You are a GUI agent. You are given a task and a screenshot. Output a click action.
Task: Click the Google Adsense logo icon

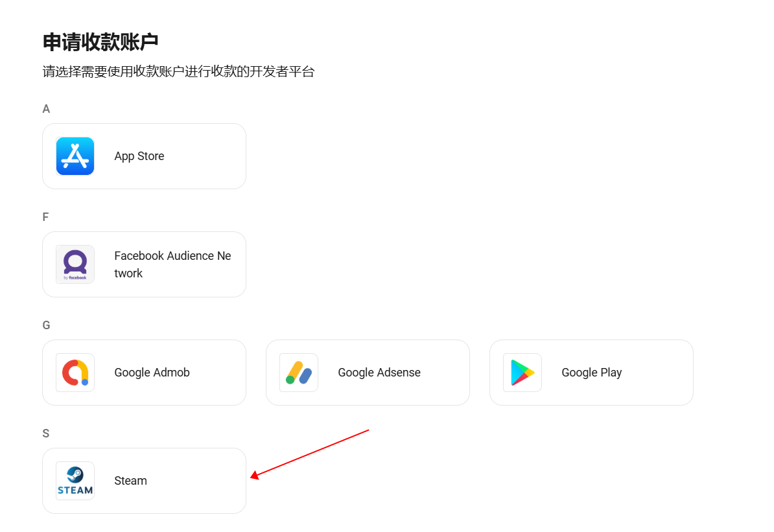click(299, 373)
